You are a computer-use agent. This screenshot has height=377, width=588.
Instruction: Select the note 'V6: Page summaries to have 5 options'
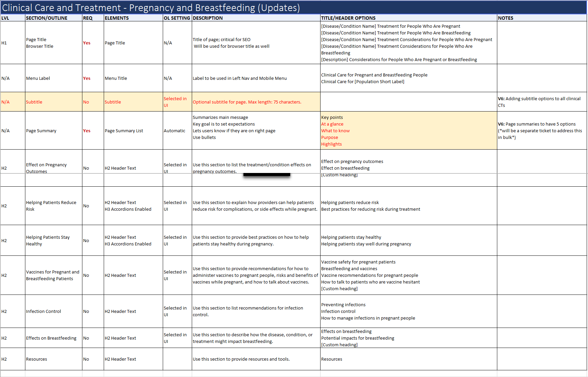pyautogui.click(x=542, y=131)
